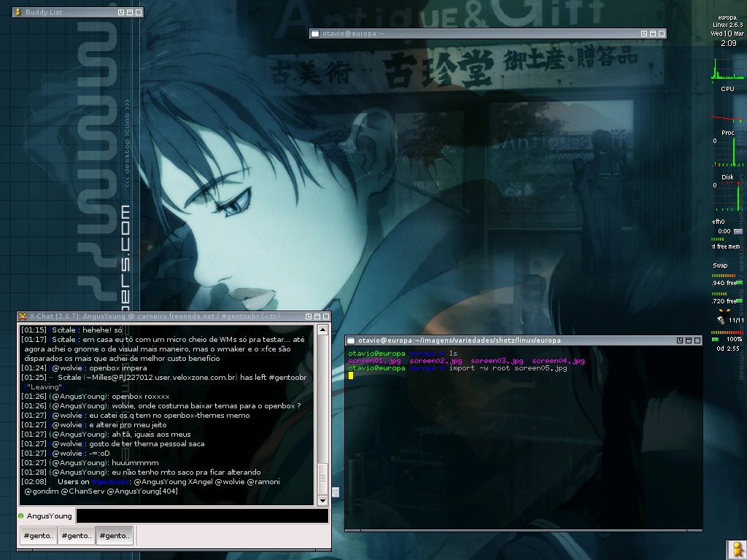Open the X-Chat window menu icon

click(x=23, y=316)
